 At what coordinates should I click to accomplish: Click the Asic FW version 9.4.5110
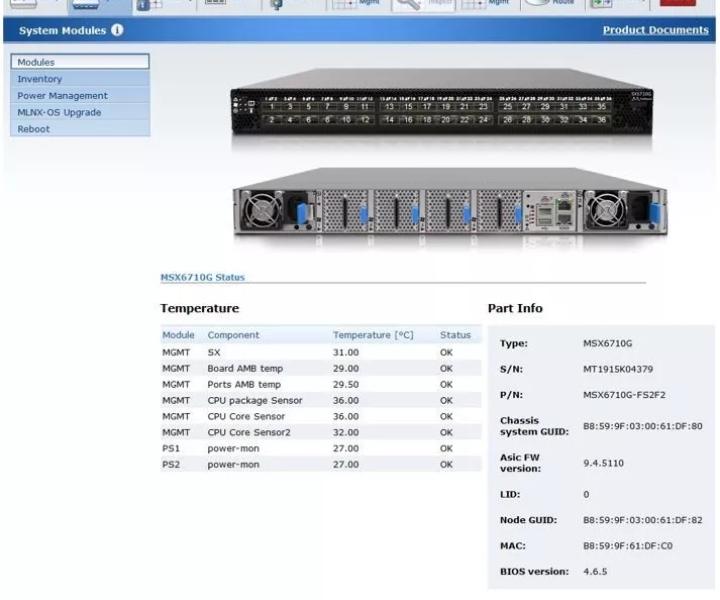[x=603, y=463]
